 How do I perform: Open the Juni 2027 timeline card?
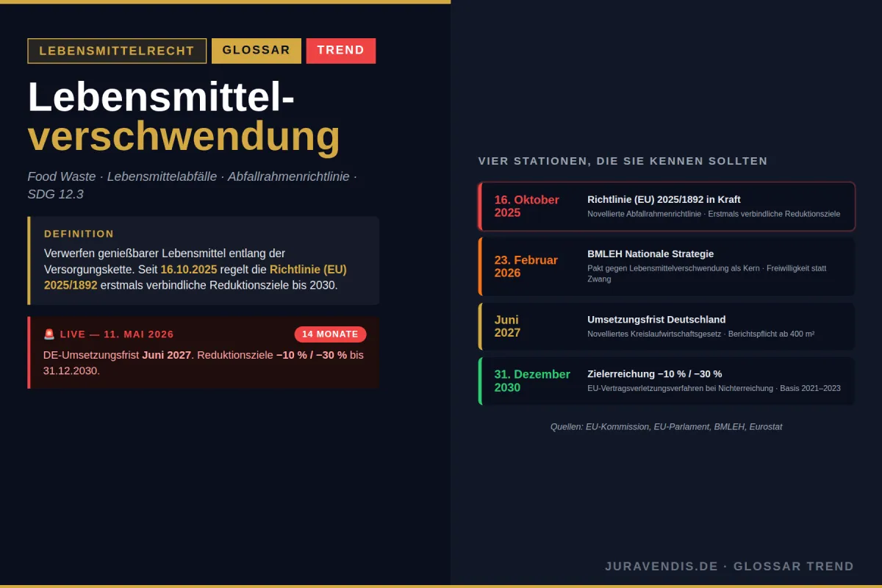[667, 326]
